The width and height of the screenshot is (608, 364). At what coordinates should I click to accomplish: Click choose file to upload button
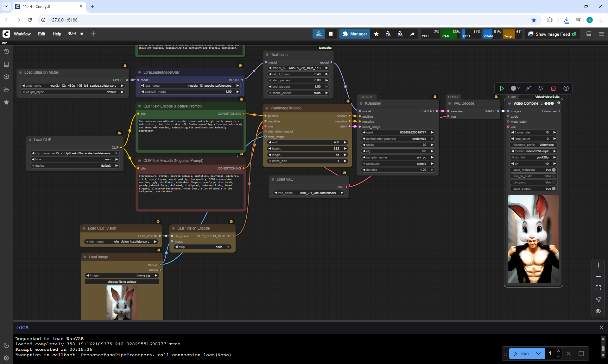tap(122, 282)
